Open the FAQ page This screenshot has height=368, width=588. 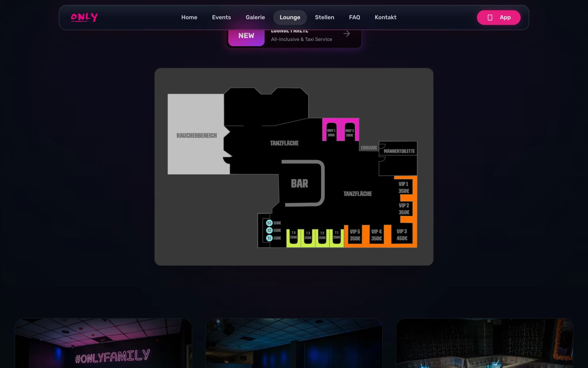[x=355, y=17]
